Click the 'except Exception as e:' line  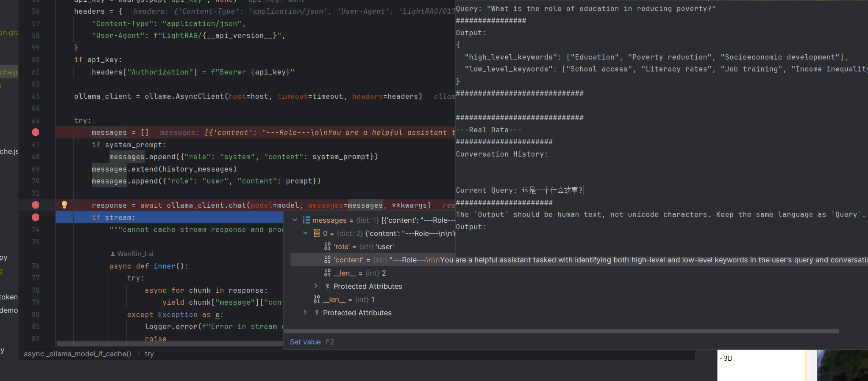tap(175, 314)
